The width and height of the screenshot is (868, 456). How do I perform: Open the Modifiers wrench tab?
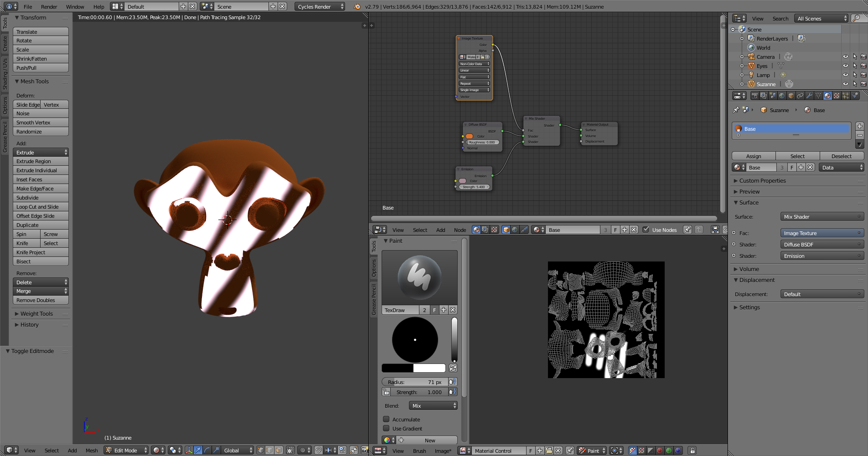click(809, 96)
